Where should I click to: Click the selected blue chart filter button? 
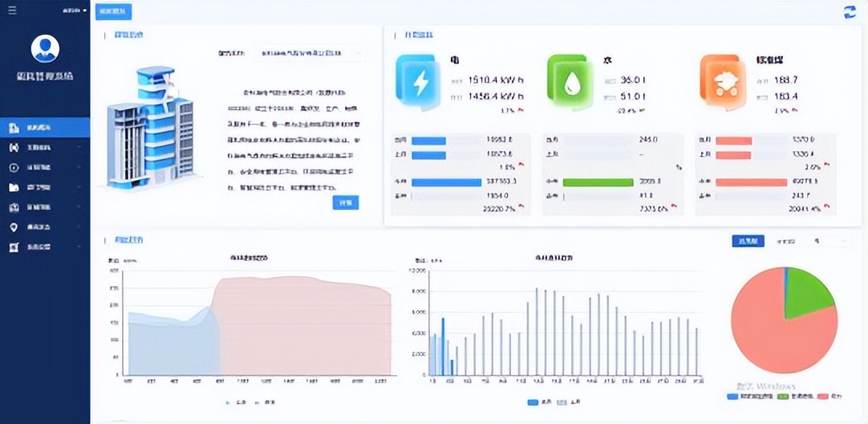(x=748, y=241)
